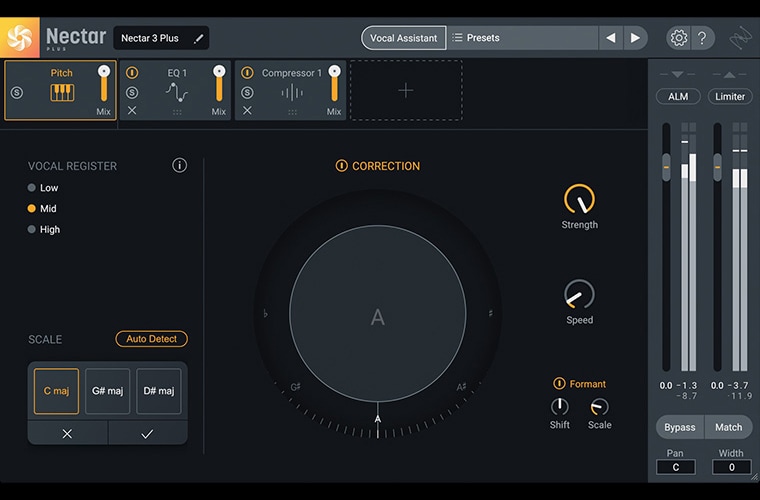Bypass Compressor 1 with its power button

click(247, 73)
